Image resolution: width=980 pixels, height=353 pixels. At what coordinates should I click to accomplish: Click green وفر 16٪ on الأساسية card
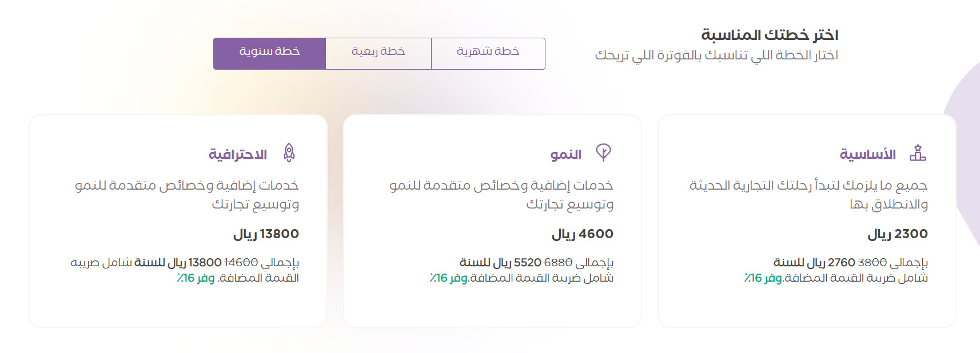[763, 278]
